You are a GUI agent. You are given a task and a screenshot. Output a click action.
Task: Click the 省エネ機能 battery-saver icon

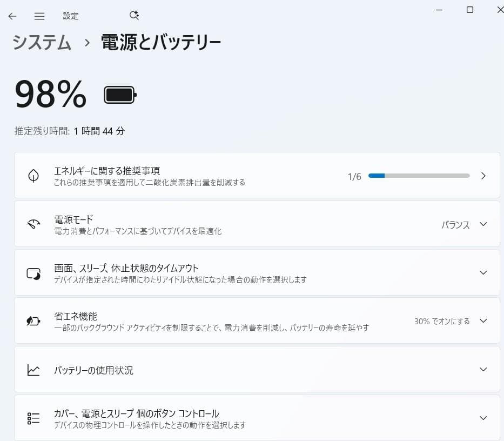(33, 320)
